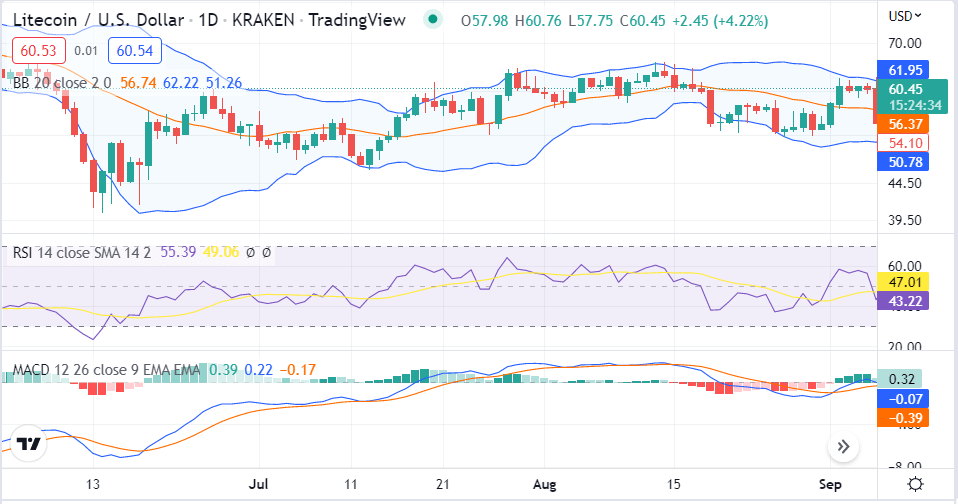
Task: Click the scroll-to-latest-bar double arrow button
Action: (843, 447)
